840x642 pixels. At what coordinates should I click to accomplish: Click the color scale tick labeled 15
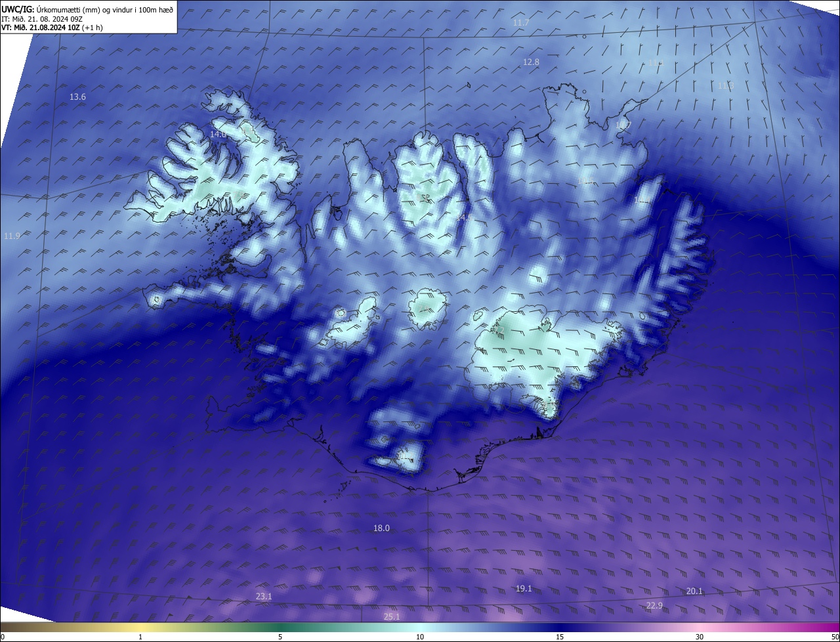pyautogui.click(x=560, y=637)
